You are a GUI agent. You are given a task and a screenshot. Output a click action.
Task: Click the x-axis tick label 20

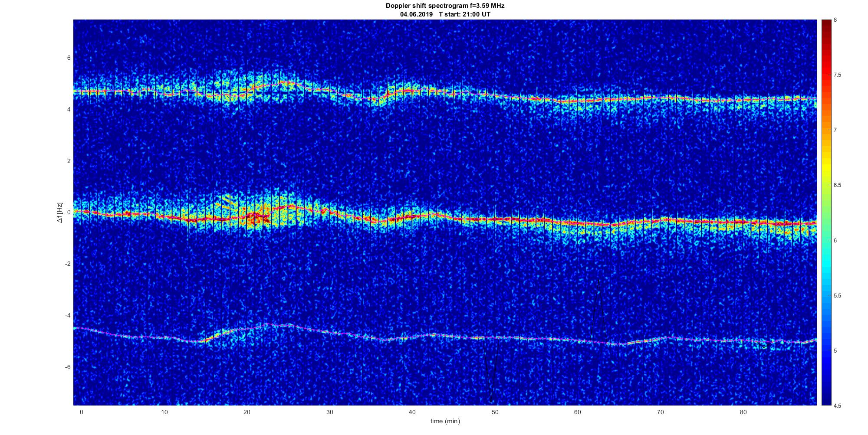click(x=247, y=412)
